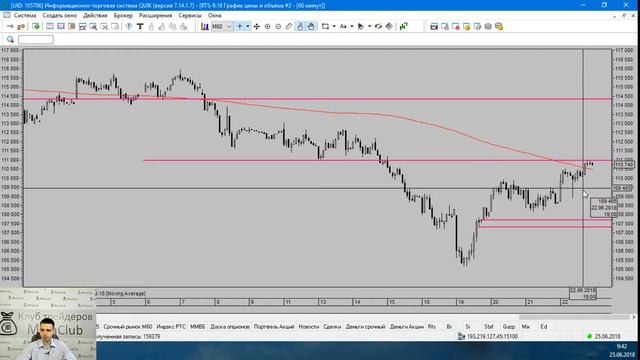This screenshot has height=360, width=640.
Task: Click the disconnect plug icon with red mark
Action: [x=21, y=27]
